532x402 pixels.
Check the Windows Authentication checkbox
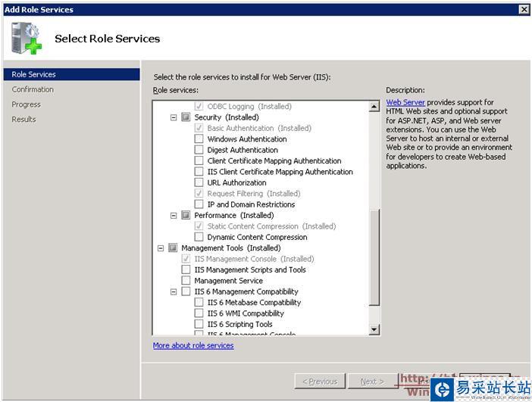click(x=199, y=139)
